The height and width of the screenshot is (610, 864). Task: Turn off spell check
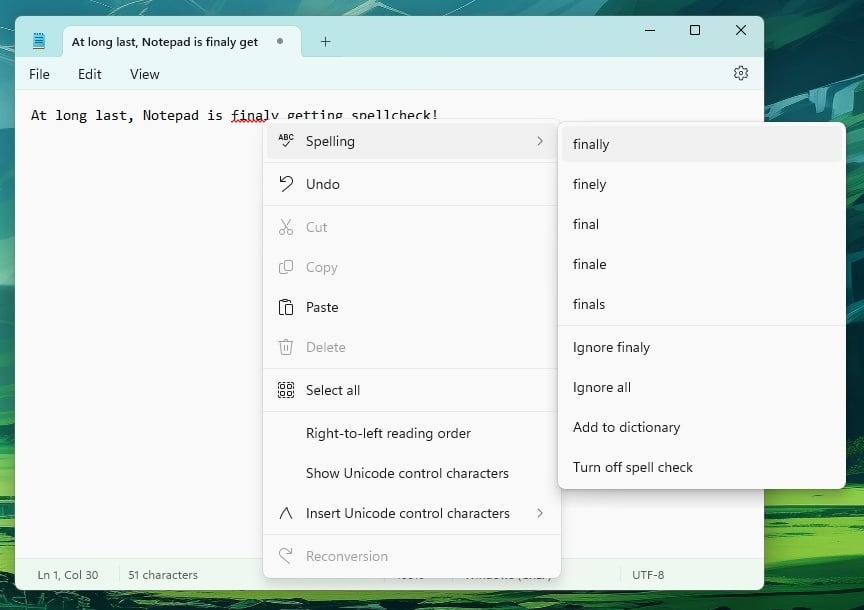pyautogui.click(x=632, y=467)
